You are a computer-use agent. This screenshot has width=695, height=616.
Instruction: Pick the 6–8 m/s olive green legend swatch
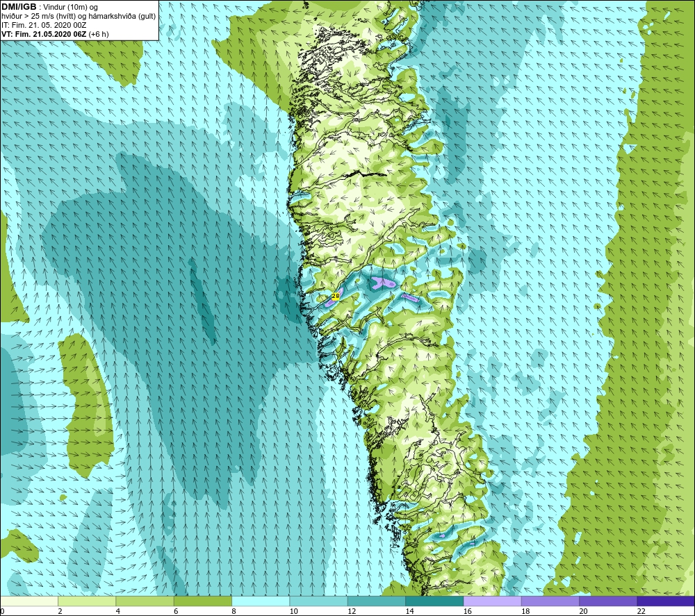click(202, 601)
